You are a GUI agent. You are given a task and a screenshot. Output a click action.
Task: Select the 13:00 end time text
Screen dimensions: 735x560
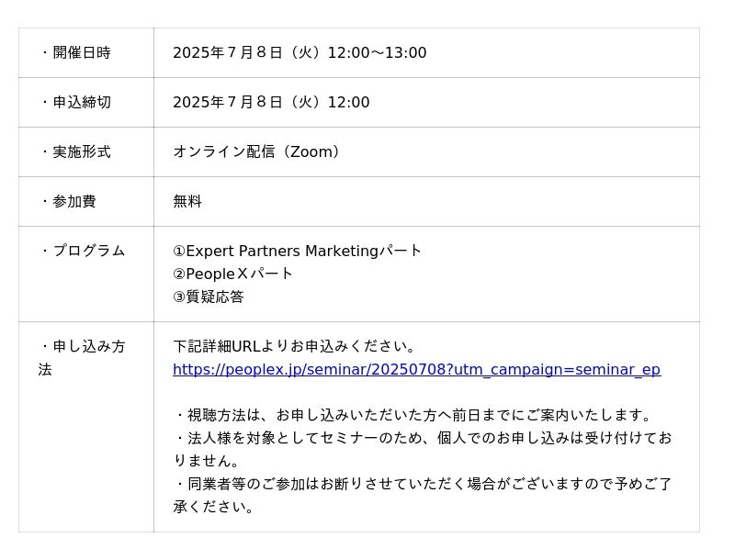point(405,53)
